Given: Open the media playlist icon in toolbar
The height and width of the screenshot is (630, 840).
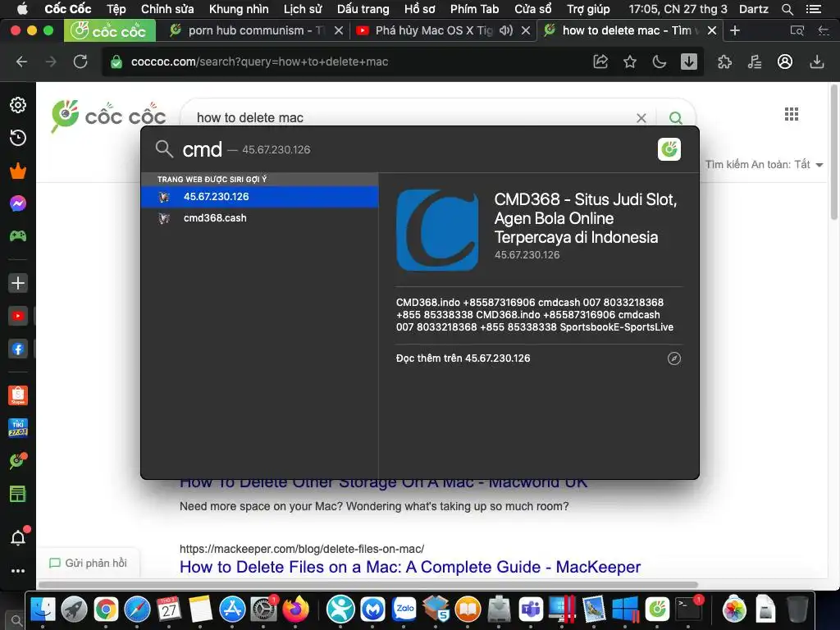Looking at the screenshot, I should (755, 62).
